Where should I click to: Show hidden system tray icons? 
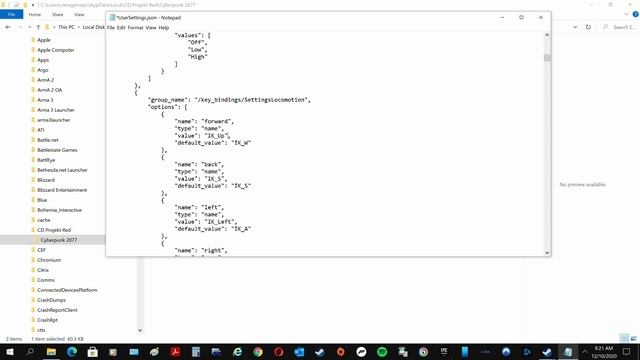coord(584,352)
